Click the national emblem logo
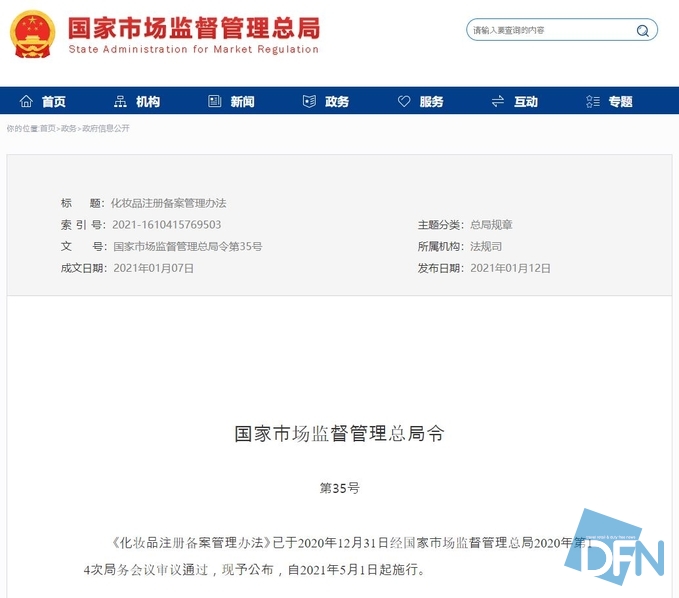679x598 pixels. pyautogui.click(x=32, y=34)
